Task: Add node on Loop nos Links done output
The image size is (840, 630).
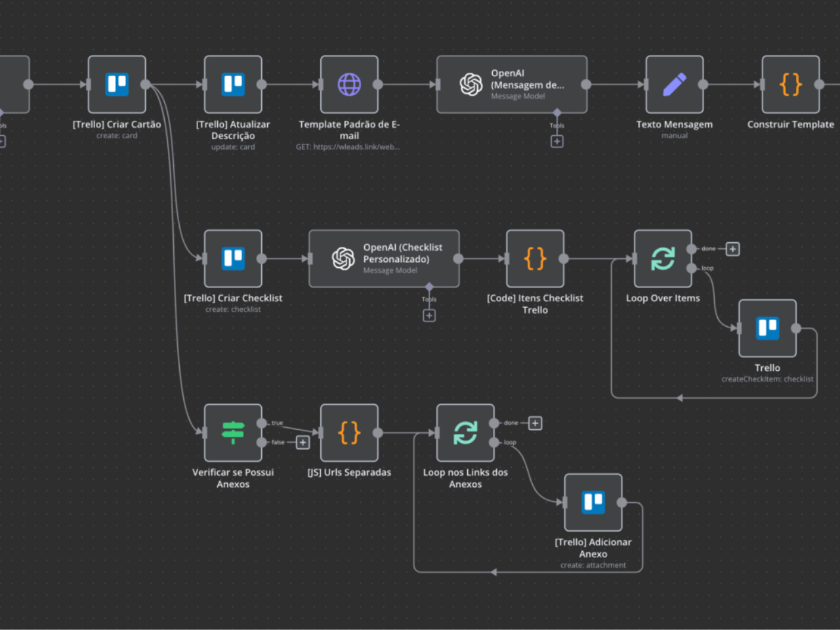Action: 535,423
